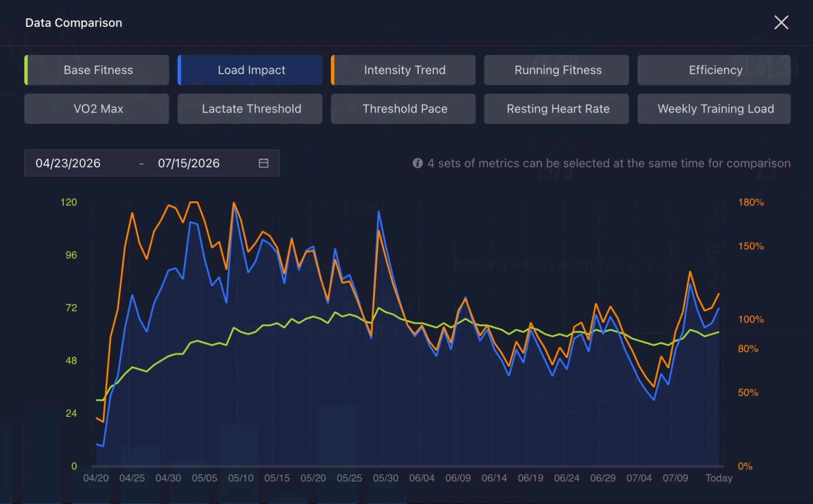Image resolution: width=813 pixels, height=504 pixels.
Task: Click the 06/04 x-axis date label
Action: (422, 478)
